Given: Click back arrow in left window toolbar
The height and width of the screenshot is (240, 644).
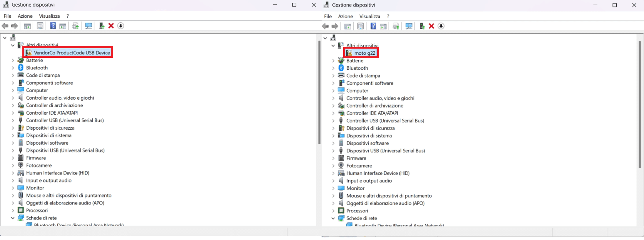Looking at the screenshot, I should [x=5, y=26].
